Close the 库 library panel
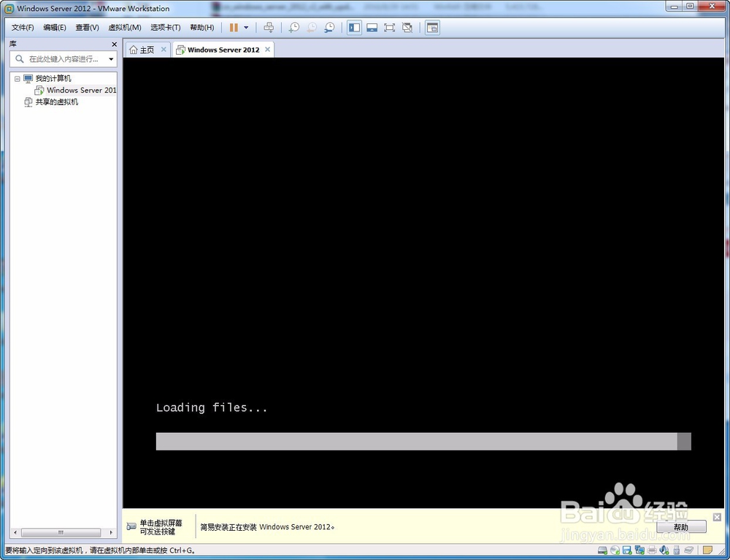 [x=114, y=45]
